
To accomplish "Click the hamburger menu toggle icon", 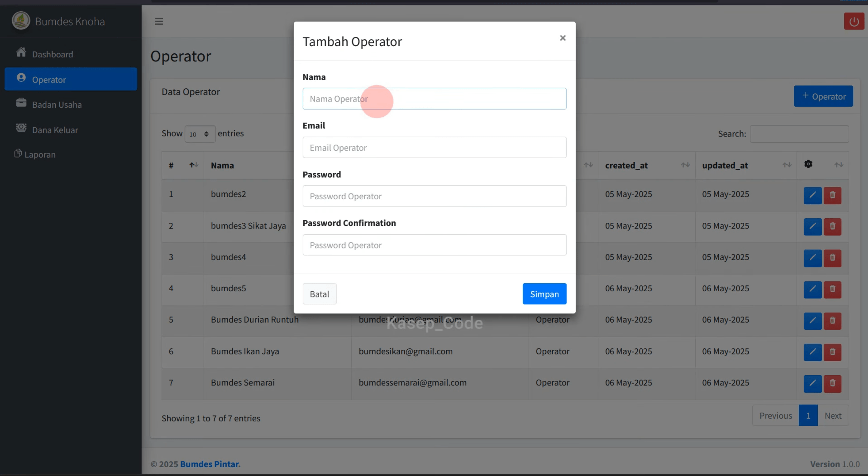I will (x=159, y=21).
